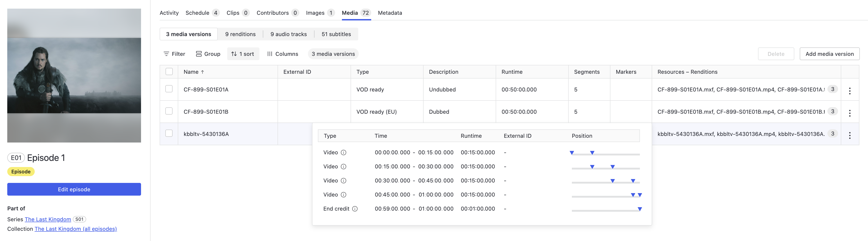The width and height of the screenshot is (868, 241).
Task: Click the Delete button
Action: (776, 54)
